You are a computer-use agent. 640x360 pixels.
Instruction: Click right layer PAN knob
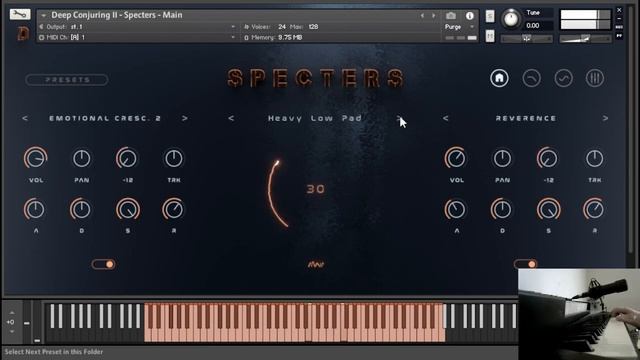point(502,158)
